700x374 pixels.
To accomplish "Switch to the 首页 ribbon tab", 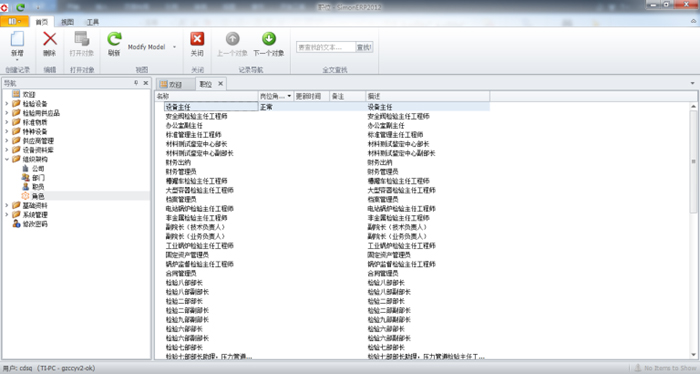I will point(42,22).
